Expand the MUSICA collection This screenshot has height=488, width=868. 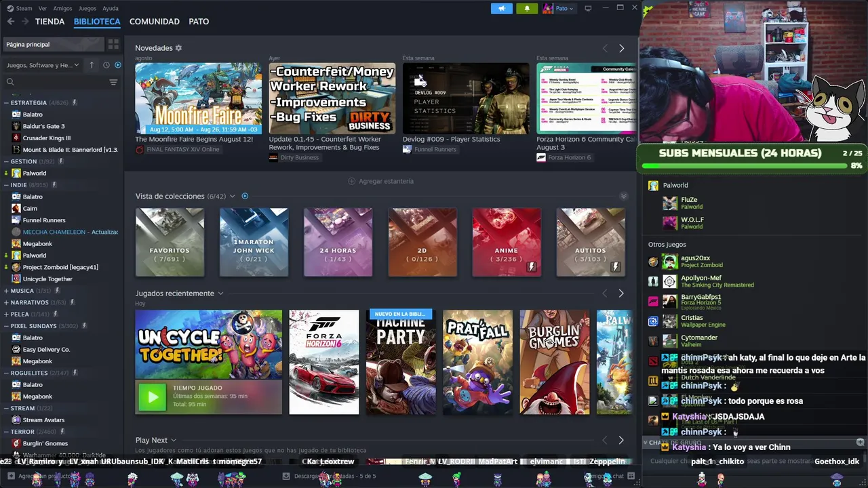[x=6, y=291]
